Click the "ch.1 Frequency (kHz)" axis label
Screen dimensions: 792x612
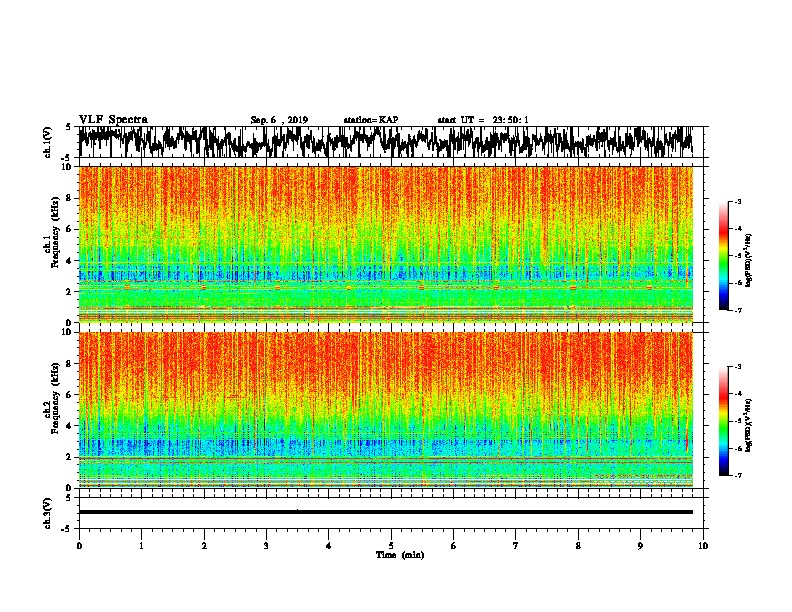52,232
